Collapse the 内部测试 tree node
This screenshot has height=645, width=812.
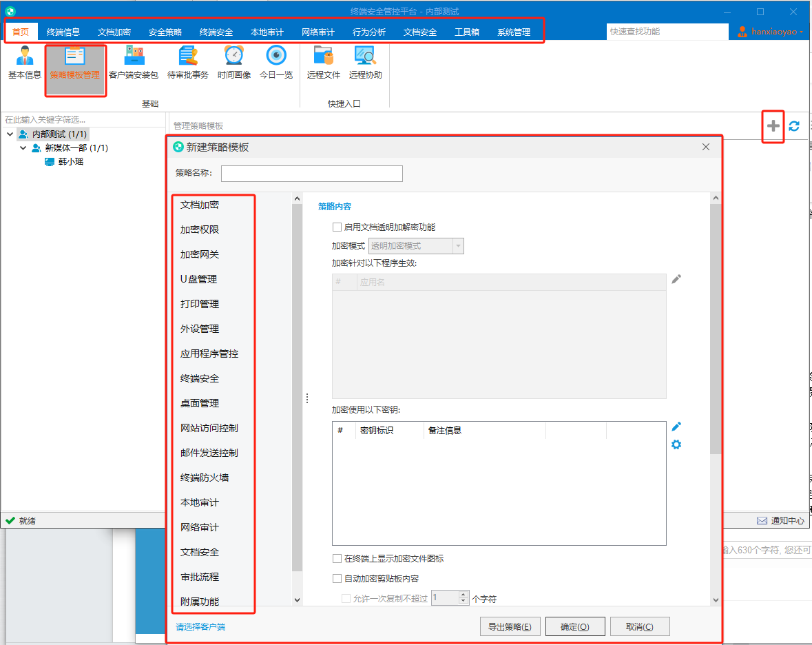click(x=10, y=134)
